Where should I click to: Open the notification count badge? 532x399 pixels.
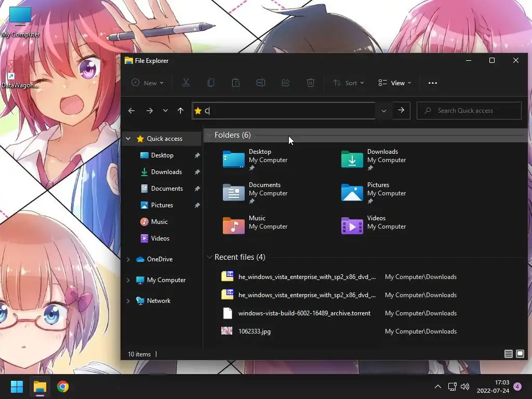click(517, 387)
